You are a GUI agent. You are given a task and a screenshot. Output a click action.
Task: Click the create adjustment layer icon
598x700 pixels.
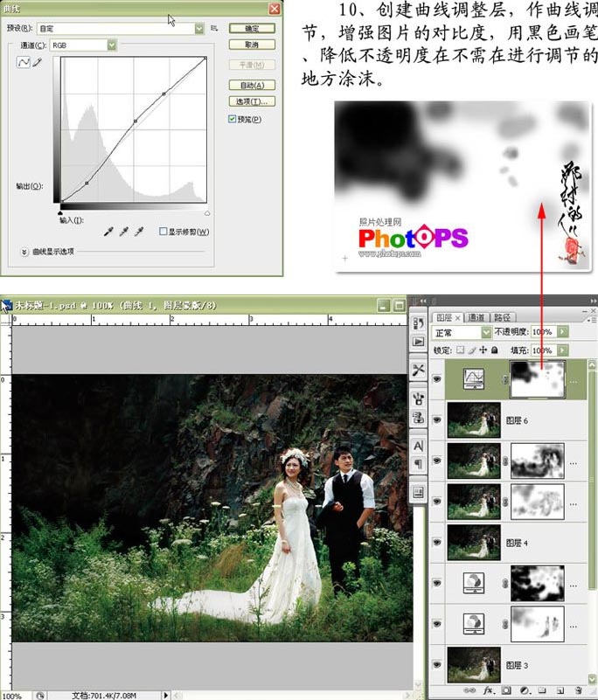[x=524, y=690]
